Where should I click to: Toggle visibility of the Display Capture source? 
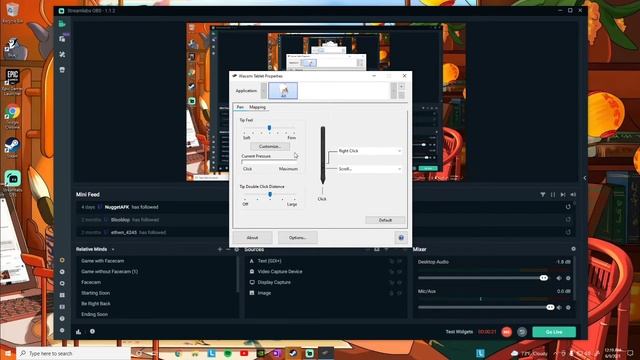[400, 282]
